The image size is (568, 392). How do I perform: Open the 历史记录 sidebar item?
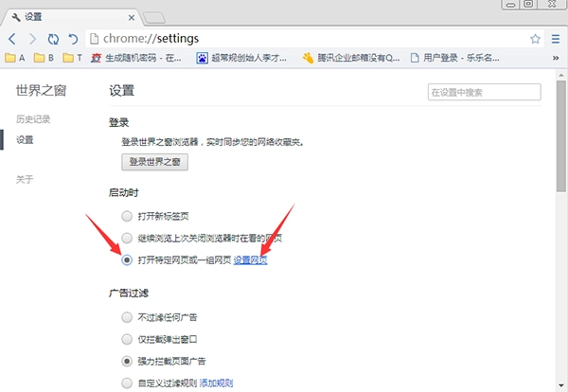click(x=33, y=119)
